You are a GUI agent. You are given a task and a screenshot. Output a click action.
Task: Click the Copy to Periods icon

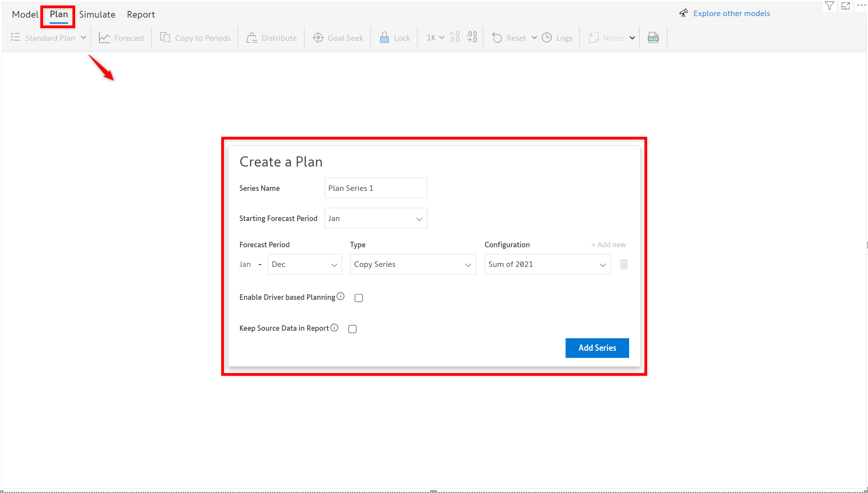click(x=165, y=38)
